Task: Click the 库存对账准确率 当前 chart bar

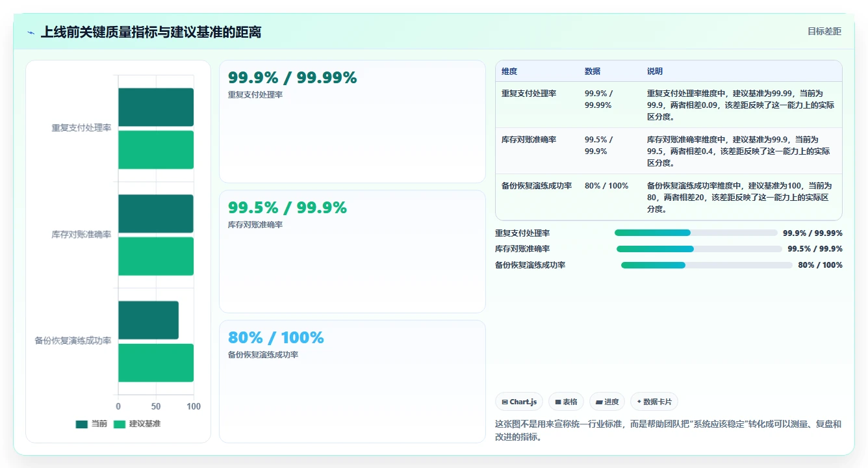Action: 156,213
